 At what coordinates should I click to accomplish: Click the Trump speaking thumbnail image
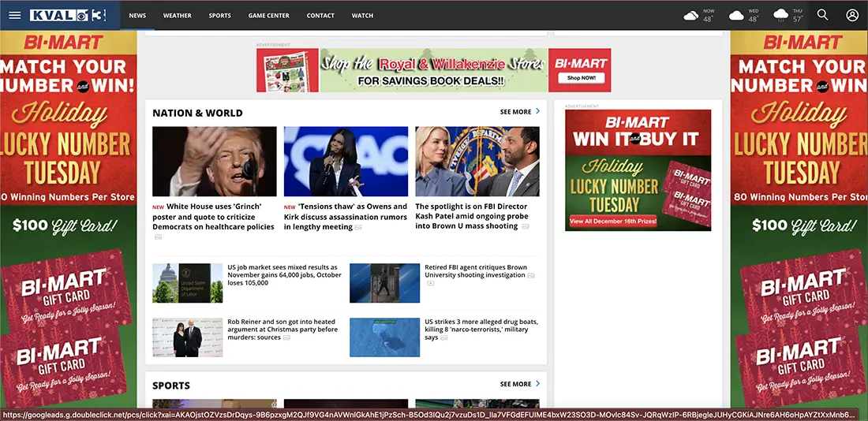[214, 162]
